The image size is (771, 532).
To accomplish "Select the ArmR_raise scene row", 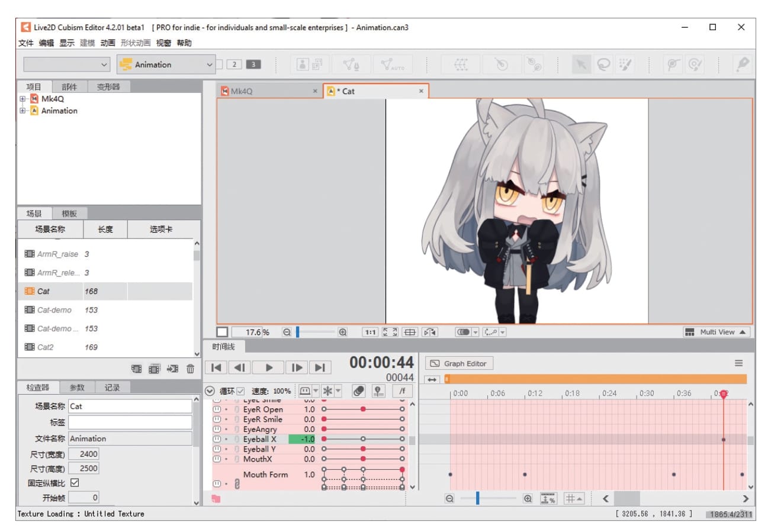I will coord(105,254).
